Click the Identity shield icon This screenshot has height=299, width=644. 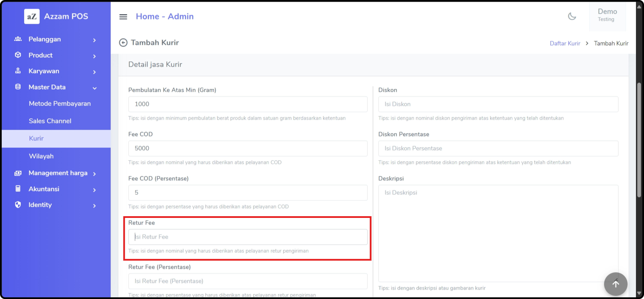18,205
